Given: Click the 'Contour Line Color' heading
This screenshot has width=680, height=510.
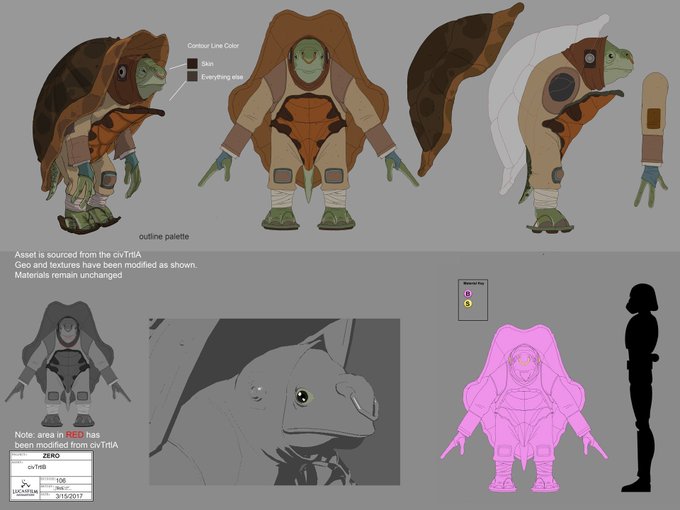Looking at the screenshot, I should click(x=213, y=46).
